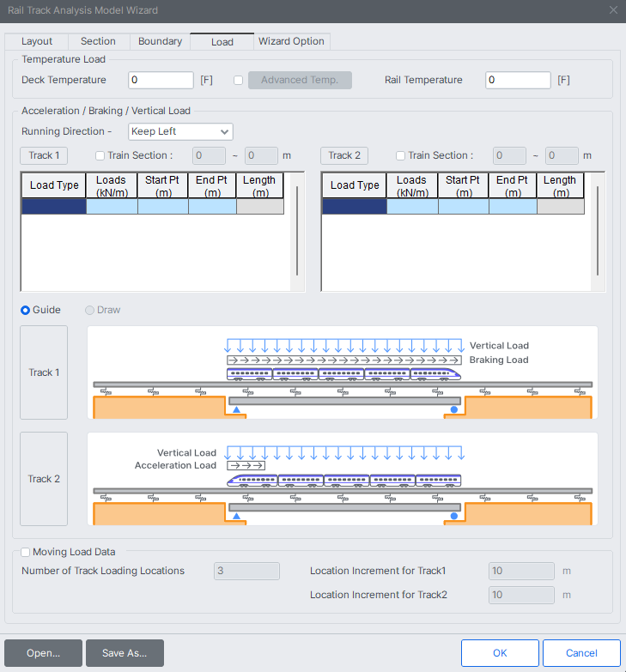Click Track 2 table vertical scrollbar
Image resolution: width=626 pixels, height=672 pixels.
pos(598,232)
